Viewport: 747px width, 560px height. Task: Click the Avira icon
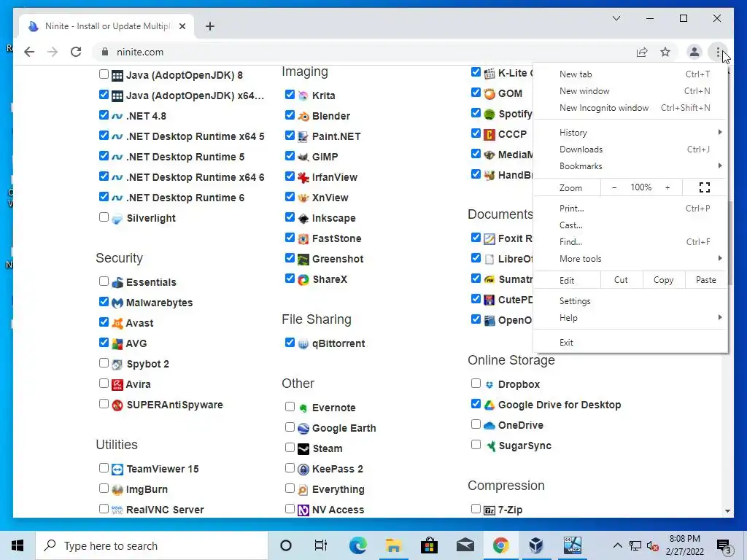coord(117,385)
